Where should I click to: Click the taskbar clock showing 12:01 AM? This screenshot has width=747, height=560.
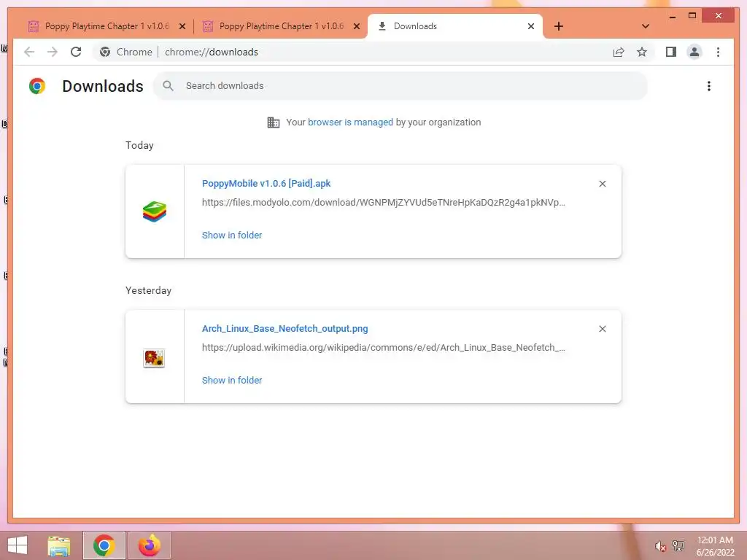click(715, 546)
